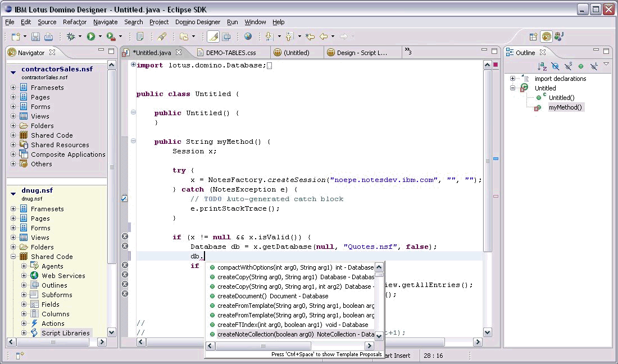Open the New wizard dropdown arrow
The image size is (618, 364).
25,37
